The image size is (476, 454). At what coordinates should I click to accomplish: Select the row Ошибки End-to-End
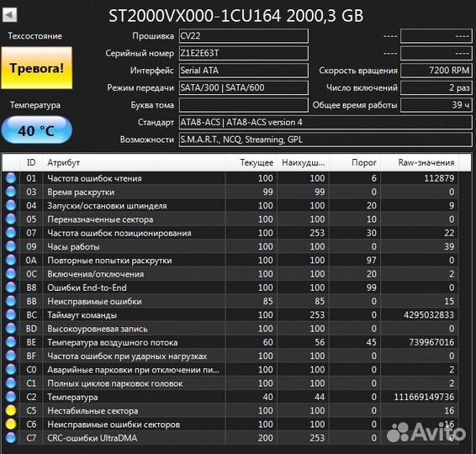coord(230,288)
